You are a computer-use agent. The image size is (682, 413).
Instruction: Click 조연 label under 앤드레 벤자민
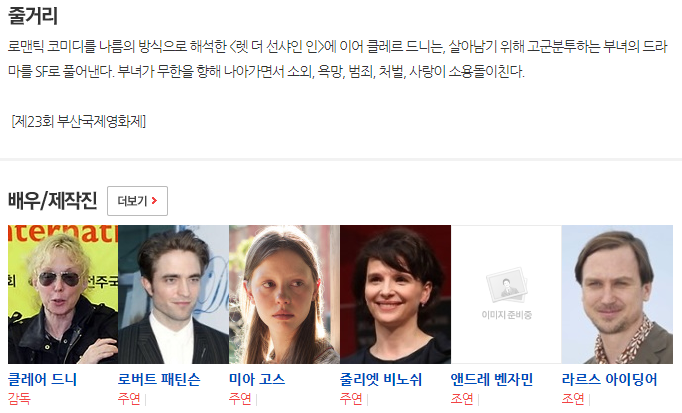point(462,399)
